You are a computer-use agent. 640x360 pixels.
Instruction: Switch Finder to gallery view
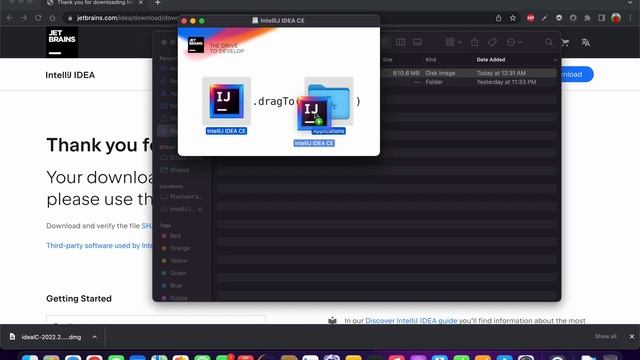(417, 42)
